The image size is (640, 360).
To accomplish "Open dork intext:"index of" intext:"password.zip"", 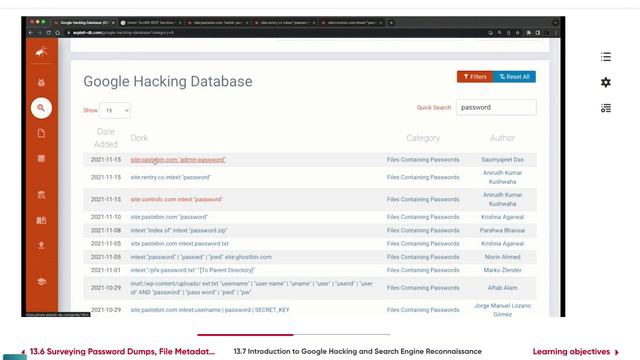I will (179, 230).
